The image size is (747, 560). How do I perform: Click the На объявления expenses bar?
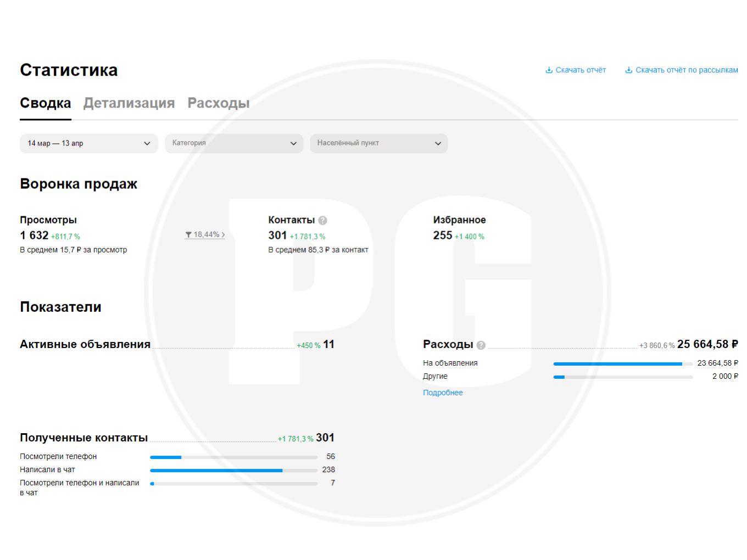pos(623,364)
